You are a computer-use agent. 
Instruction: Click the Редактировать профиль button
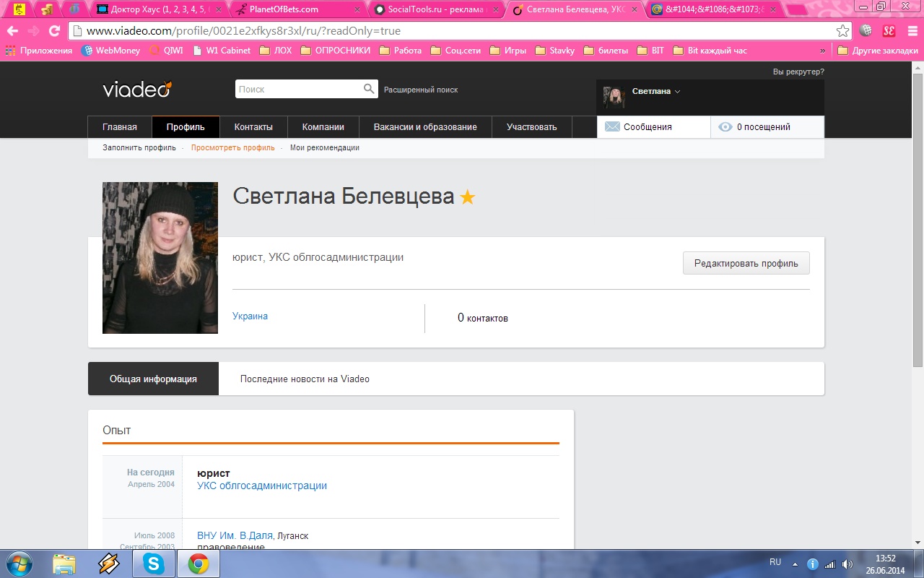click(746, 263)
